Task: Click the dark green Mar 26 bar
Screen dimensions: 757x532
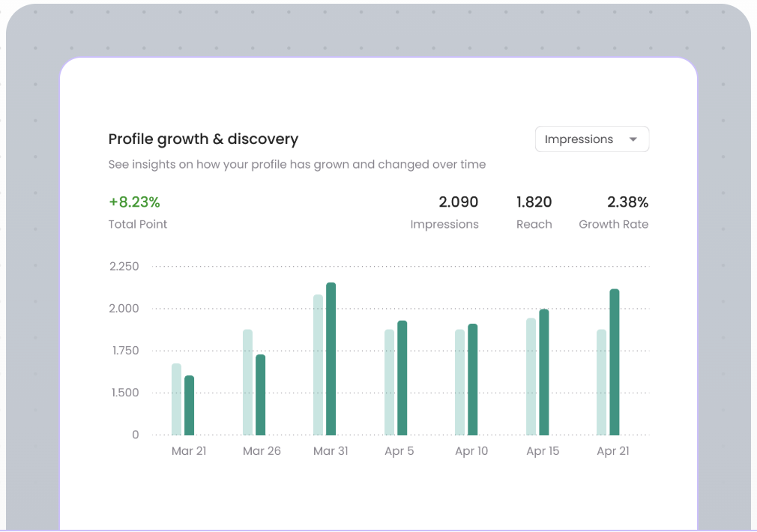Action: (x=260, y=395)
